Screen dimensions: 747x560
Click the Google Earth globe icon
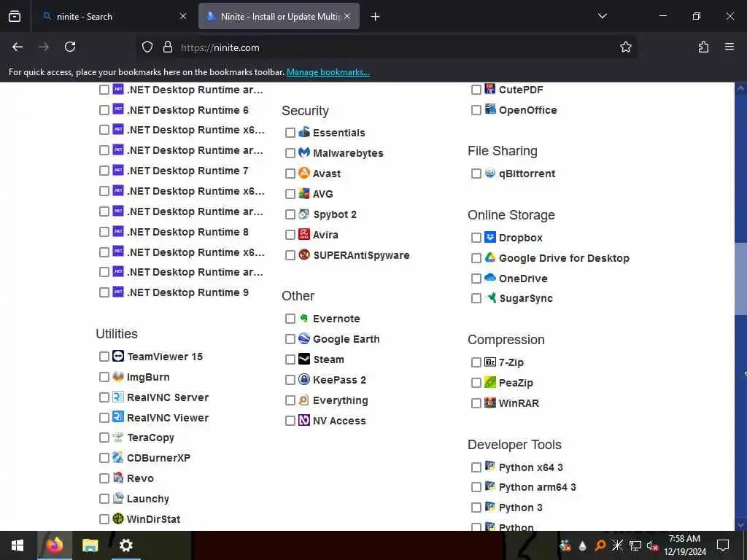[x=304, y=338]
